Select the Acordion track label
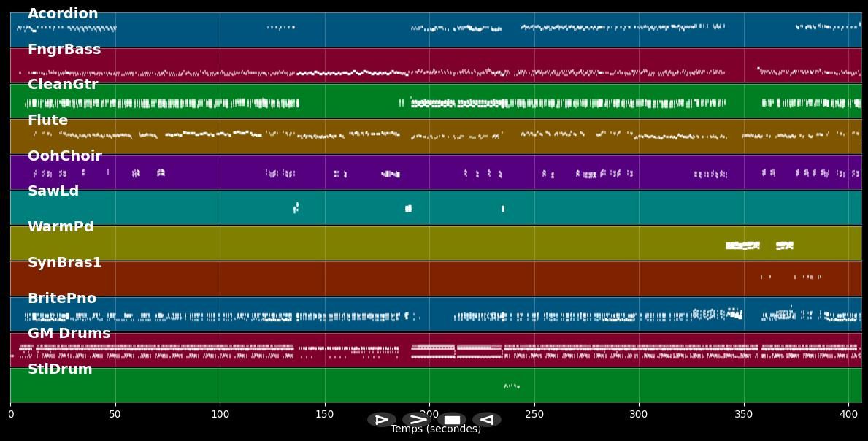Image resolution: width=868 pixels, height=441 pixels. (x=63, y=14)
